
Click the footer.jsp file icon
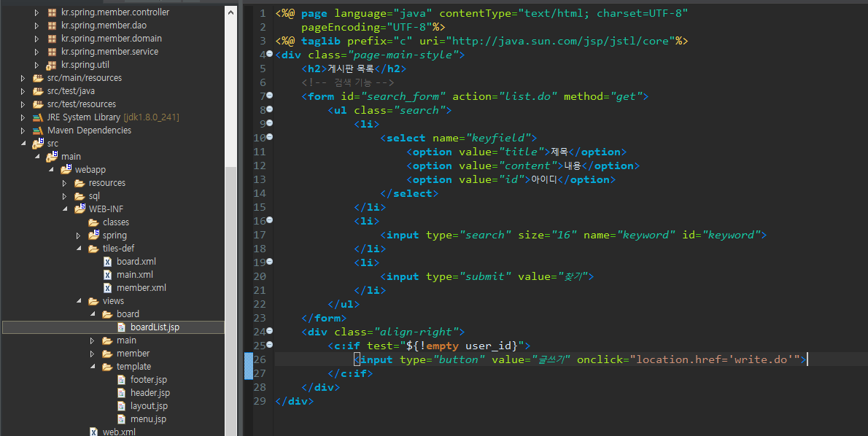pyautogui.click(x=122, y=380)
